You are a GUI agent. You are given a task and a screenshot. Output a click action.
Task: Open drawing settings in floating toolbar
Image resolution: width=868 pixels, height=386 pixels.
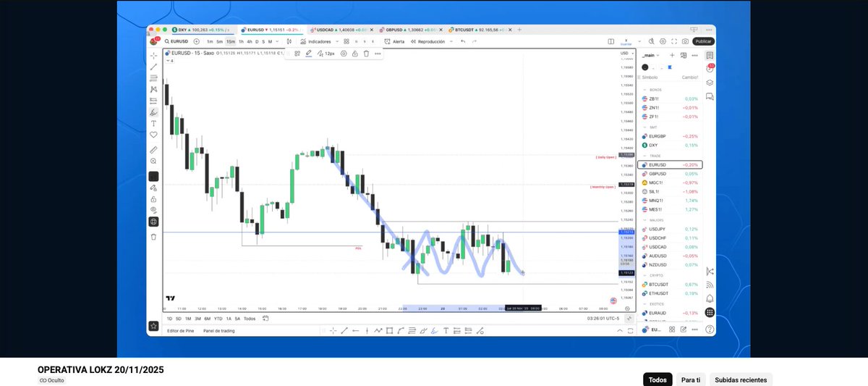click(344, 53)
